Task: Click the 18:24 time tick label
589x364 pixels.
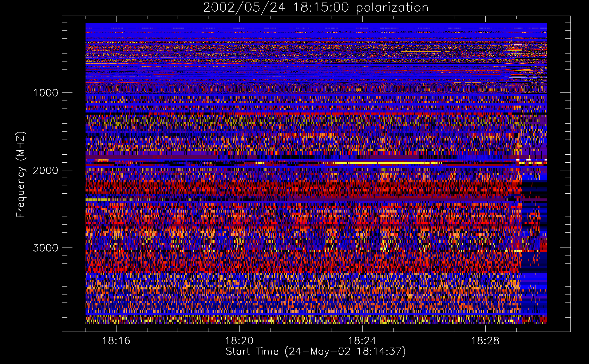Action: [362, 341]
